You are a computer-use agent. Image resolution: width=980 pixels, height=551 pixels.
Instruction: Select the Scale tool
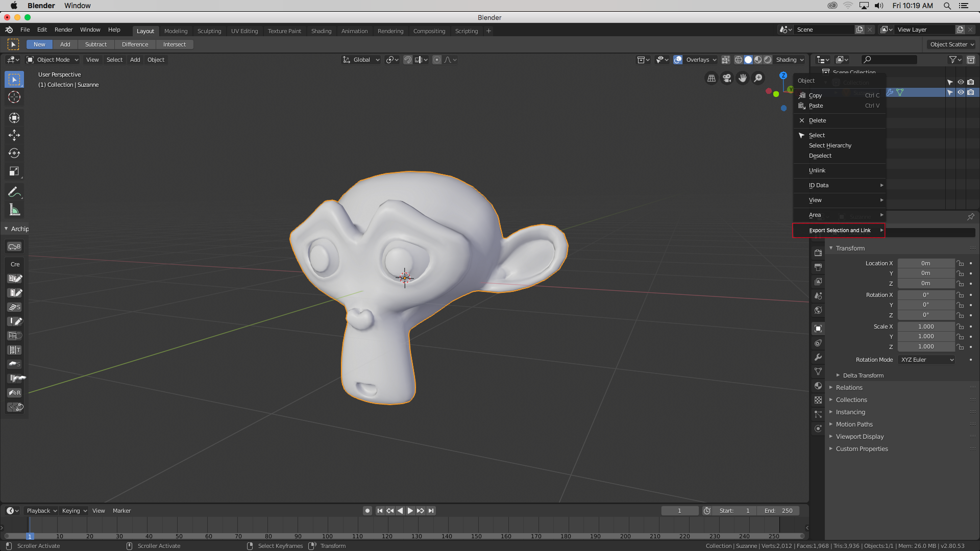click(14, 171)
